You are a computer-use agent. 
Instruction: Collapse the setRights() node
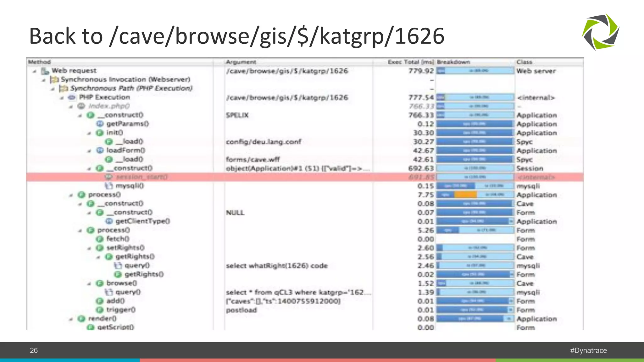pyautogui.click(x=89, y=249)
